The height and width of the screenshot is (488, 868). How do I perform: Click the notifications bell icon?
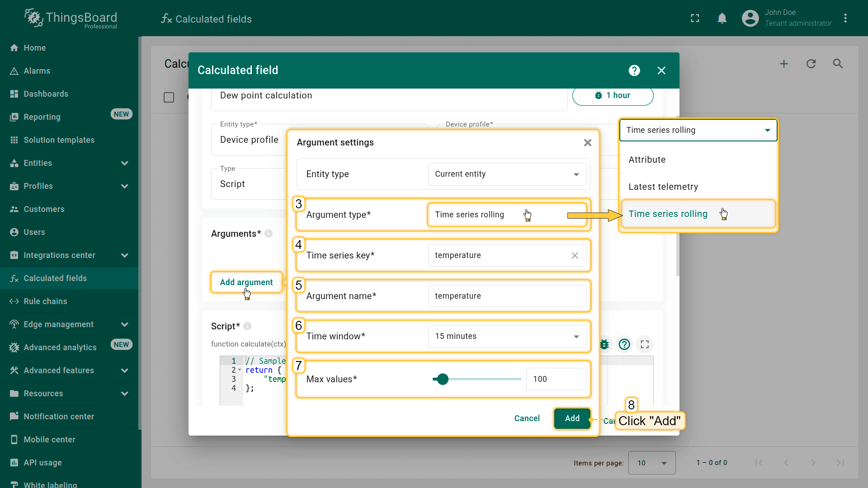pyautogui.click(x=722, y=18)
